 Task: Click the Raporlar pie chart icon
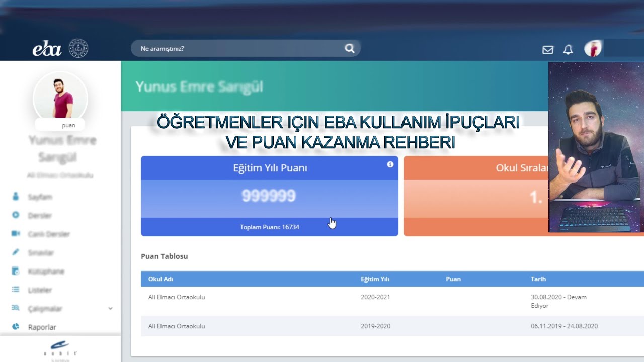tap(16, 327)
